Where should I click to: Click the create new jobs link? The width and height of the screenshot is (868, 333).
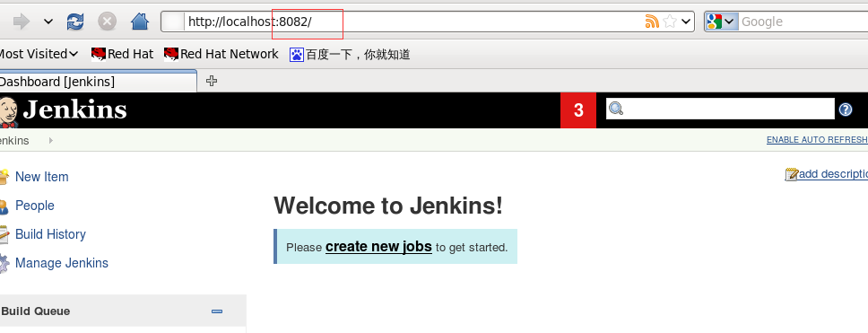pos(378,247)
